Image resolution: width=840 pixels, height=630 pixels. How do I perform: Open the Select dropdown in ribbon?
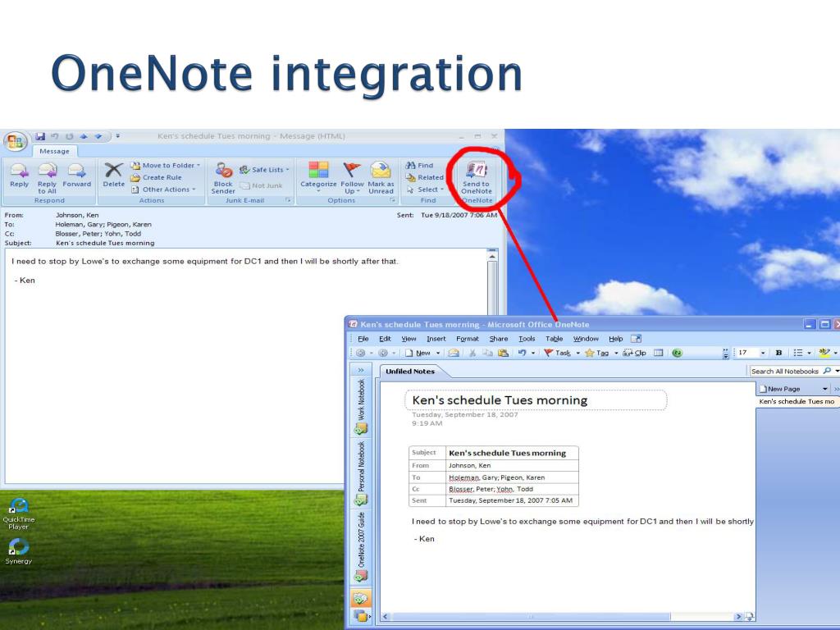(425, 189)
